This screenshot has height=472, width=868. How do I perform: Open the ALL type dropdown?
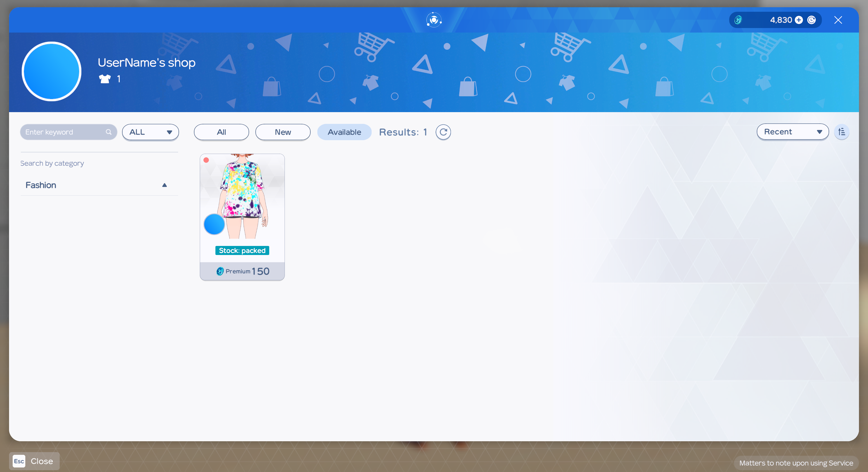point(150,132)
